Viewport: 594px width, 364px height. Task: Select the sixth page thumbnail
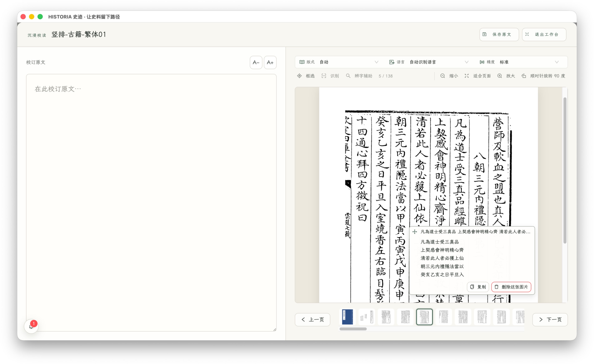pos(444,317)
